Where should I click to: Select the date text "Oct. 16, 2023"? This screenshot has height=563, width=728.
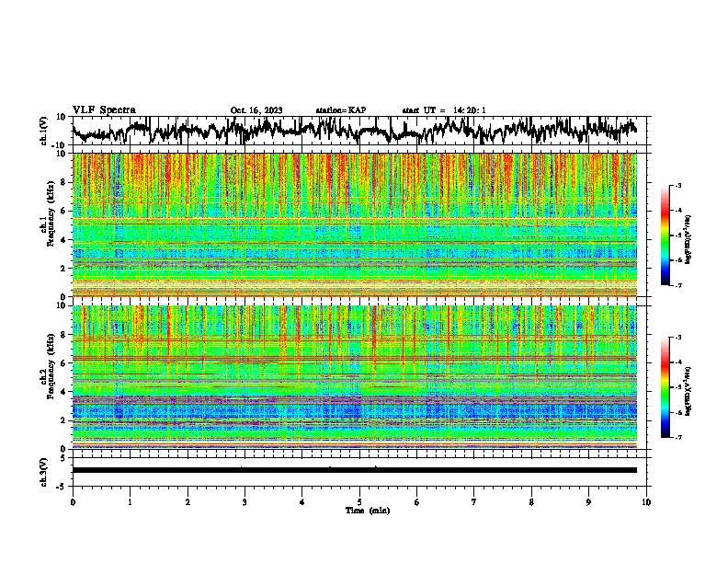(256, 110)
